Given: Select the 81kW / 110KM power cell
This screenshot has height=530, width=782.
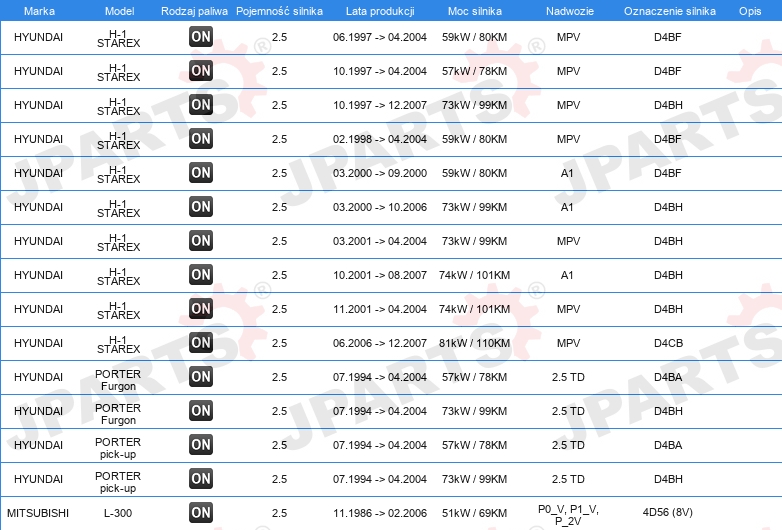Looking at the screenshot, I should (474, 343).
